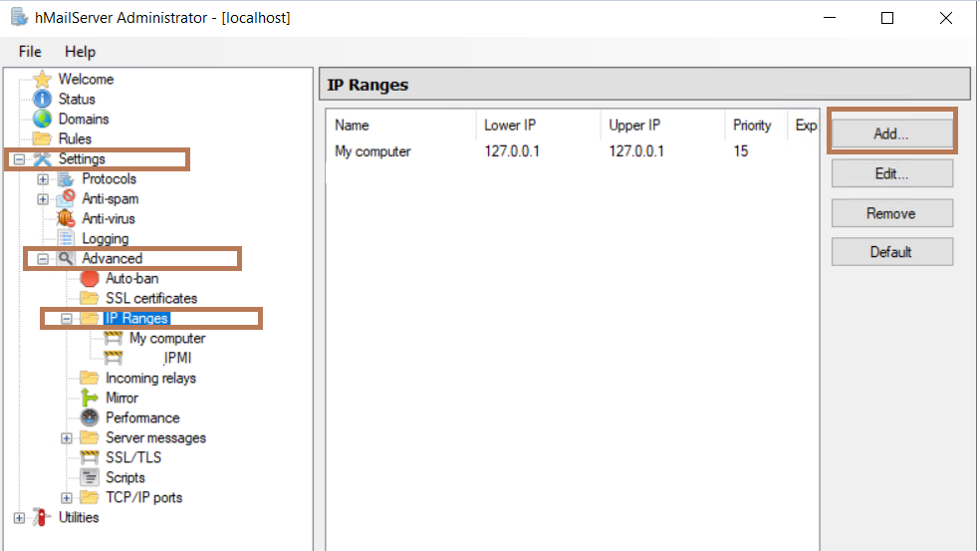
Task: Click the SSL/TLS barrier icon
Action: point(90,457)
